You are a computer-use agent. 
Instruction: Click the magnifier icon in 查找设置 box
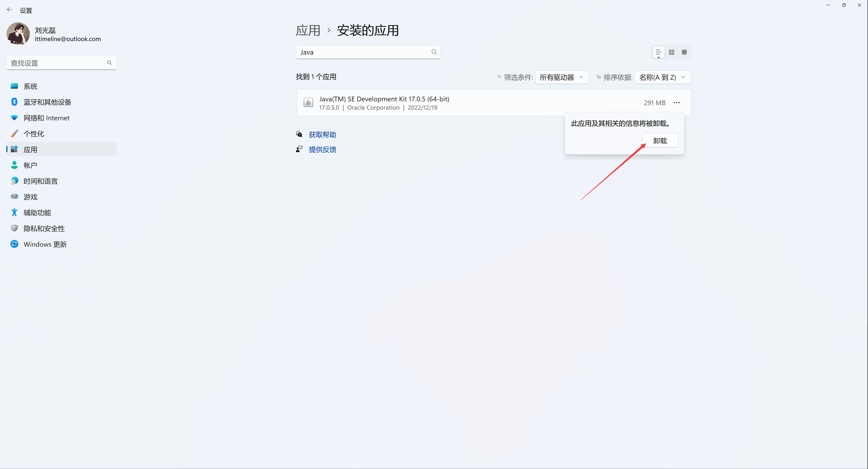pos(109,63)
